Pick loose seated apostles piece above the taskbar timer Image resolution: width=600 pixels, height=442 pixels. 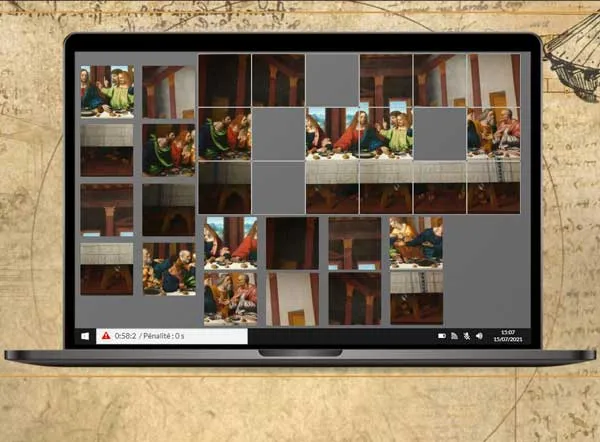pos(168,268)
